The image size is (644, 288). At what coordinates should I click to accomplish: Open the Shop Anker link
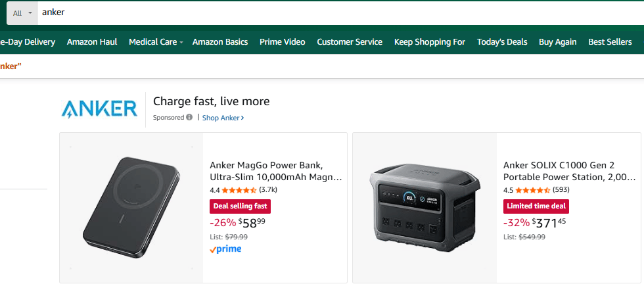point(223,118)
